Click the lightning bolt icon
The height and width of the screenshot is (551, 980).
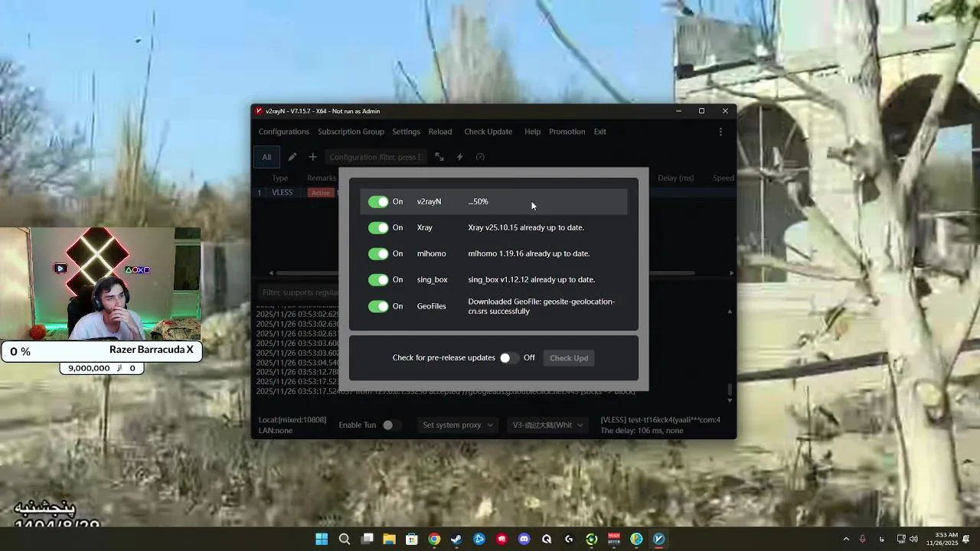[459, 157]
